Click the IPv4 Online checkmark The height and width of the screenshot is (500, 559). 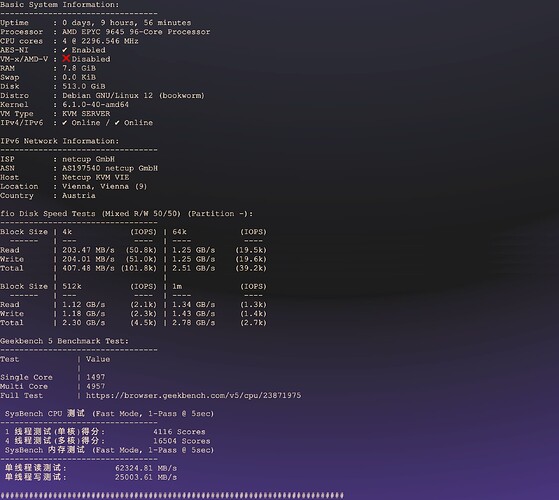coord(65,123)
